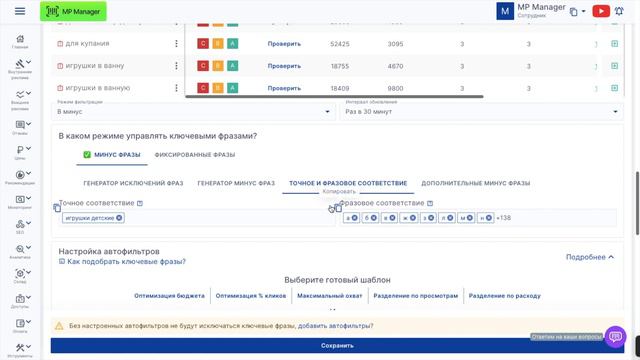640x360 pixels.
Task: Choose the Разделение по расходу template
Action: (x=504, y=296)
